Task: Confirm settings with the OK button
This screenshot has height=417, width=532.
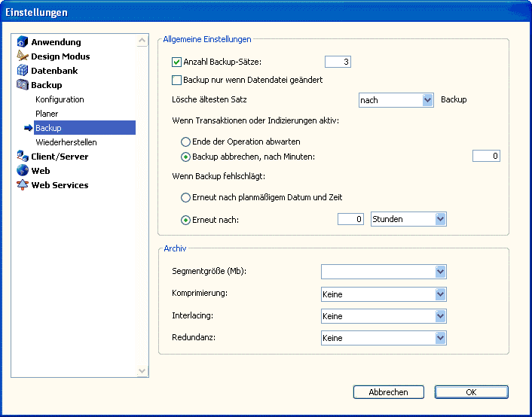Action: click(x=471, y=392)
